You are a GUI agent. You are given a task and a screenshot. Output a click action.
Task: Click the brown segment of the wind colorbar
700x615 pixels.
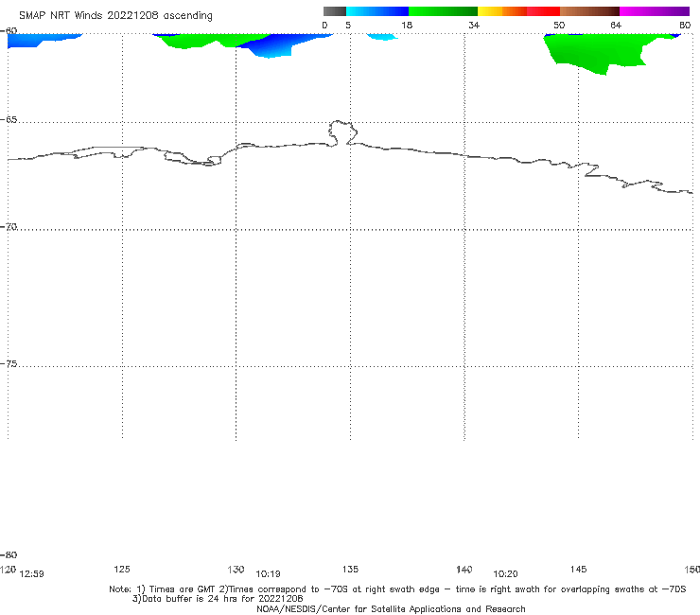pos(589,11)
